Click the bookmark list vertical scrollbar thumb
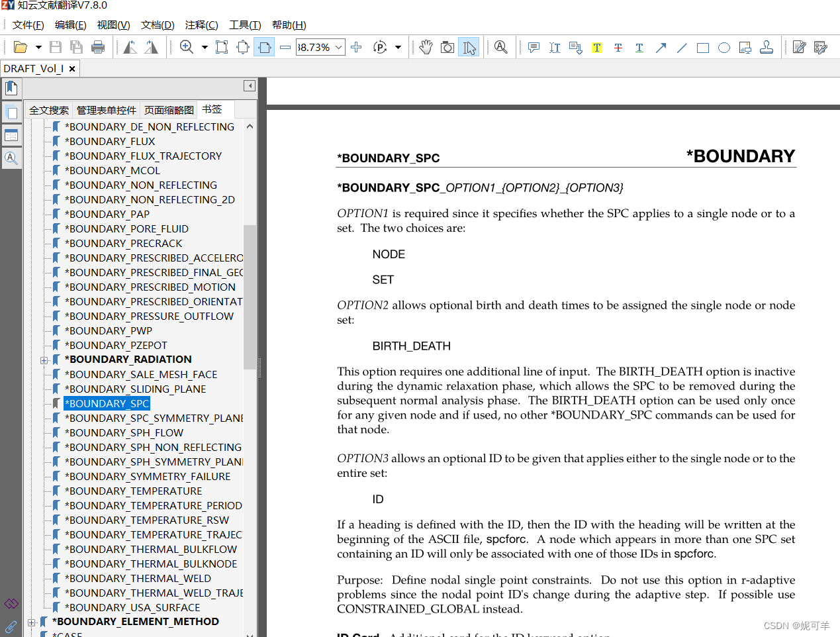 pos(250,296)
